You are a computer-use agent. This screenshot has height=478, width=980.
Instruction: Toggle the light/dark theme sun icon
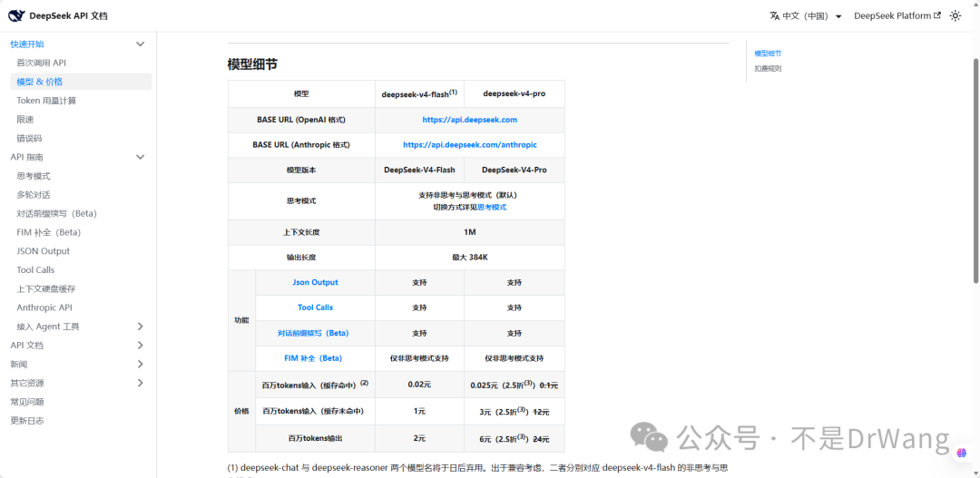[955, 15]
